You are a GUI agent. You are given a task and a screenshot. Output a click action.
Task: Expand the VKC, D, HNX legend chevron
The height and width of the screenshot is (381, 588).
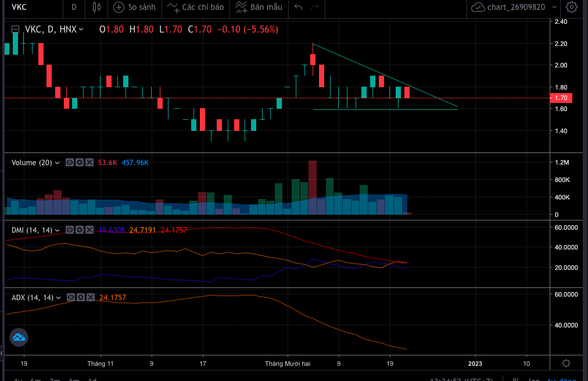click(x=81, y=29)
